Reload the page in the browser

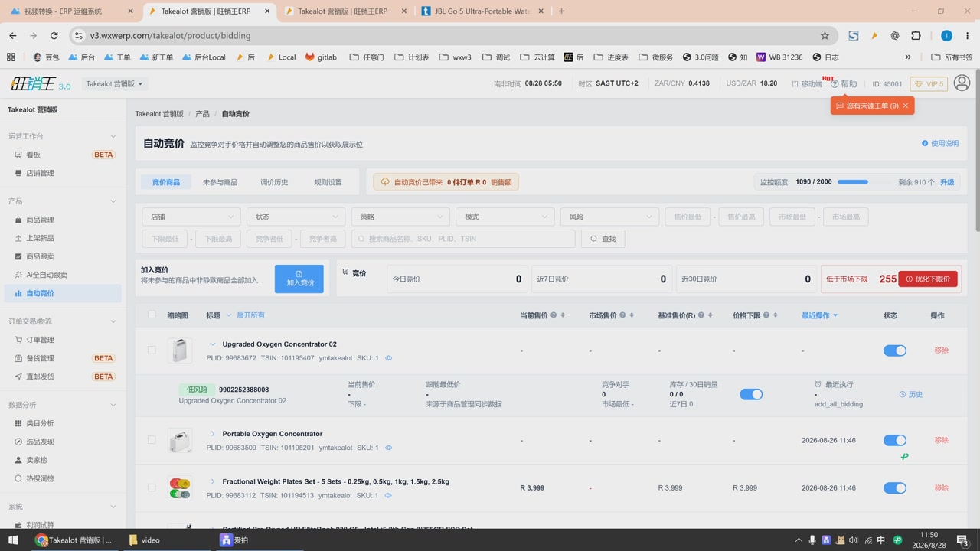click(x=54, y=35)
